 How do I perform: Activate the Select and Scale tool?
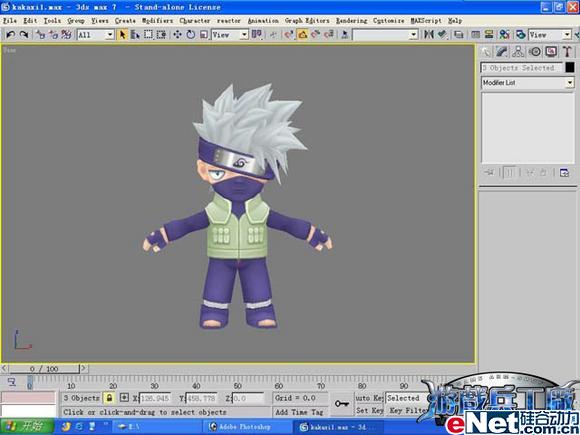pyautogui.click(x=204, y=35)
